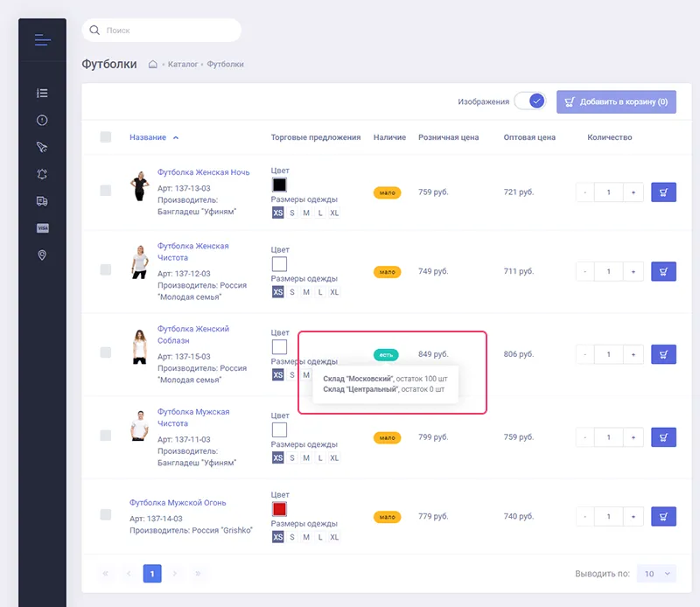The height and width of the screenshot is (607, 700).
Task: Select page 1 in pagination
Action: point(152,574)
